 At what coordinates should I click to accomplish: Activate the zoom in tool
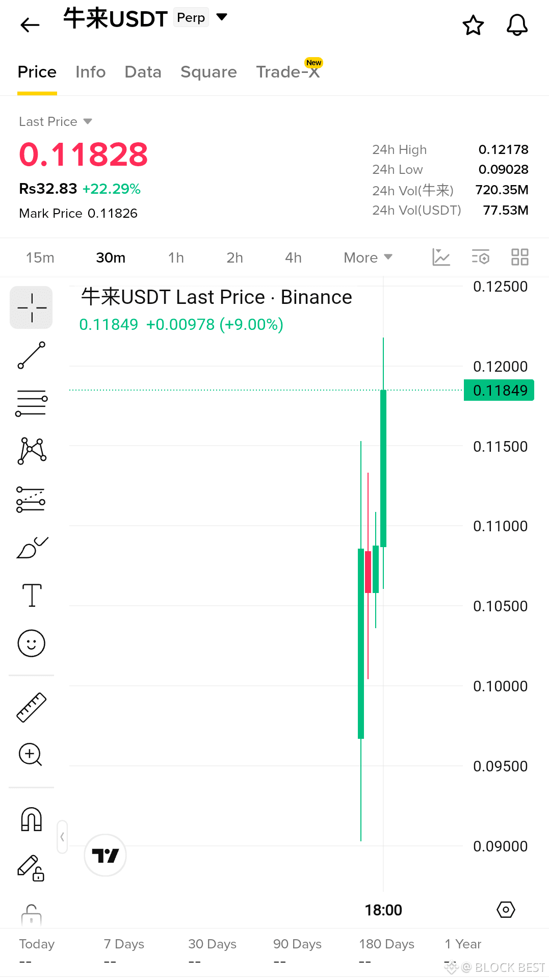[x=31, y=755]
